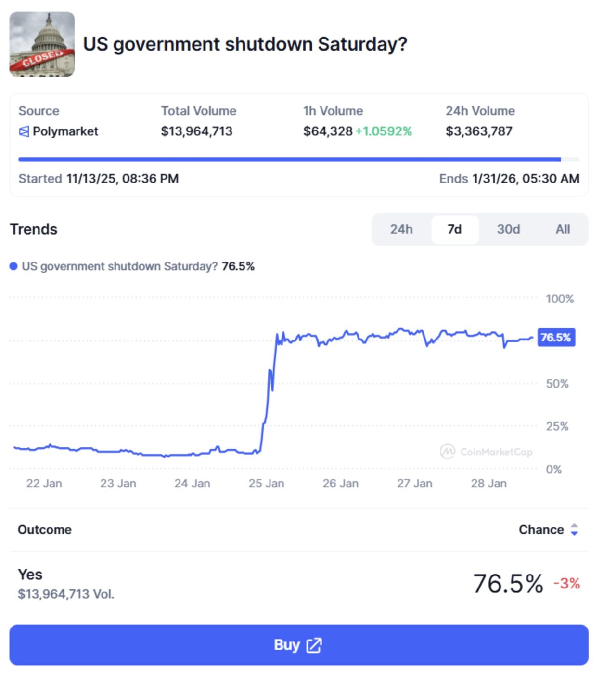Click the Polymarket logo icon
Screen dimensions: 616x680
point(24,131)
